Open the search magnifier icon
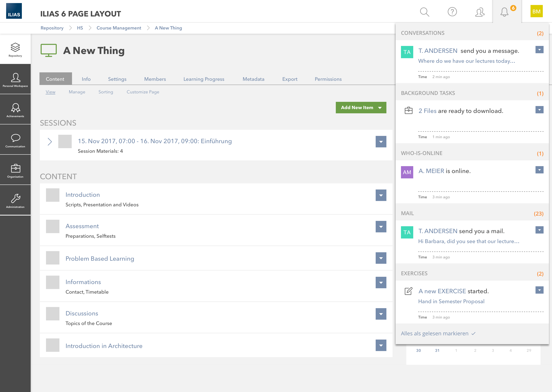Screen dimensions: 552x392 click(424, 12)
